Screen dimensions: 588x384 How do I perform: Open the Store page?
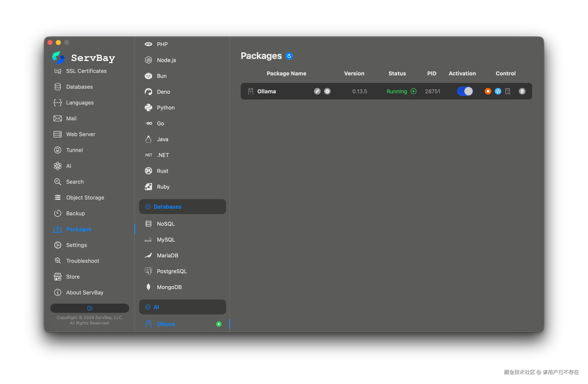(73, 277)
